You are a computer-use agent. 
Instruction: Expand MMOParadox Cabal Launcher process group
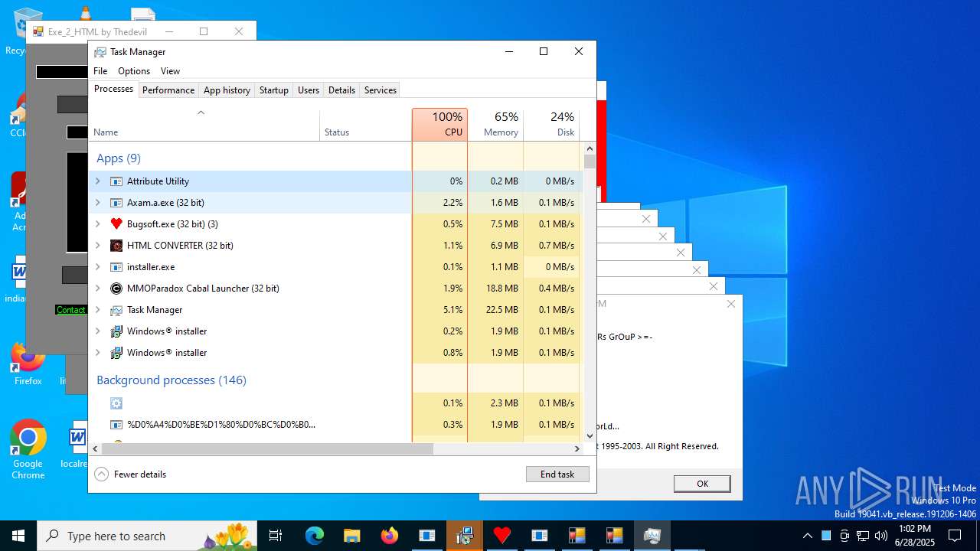97,289
